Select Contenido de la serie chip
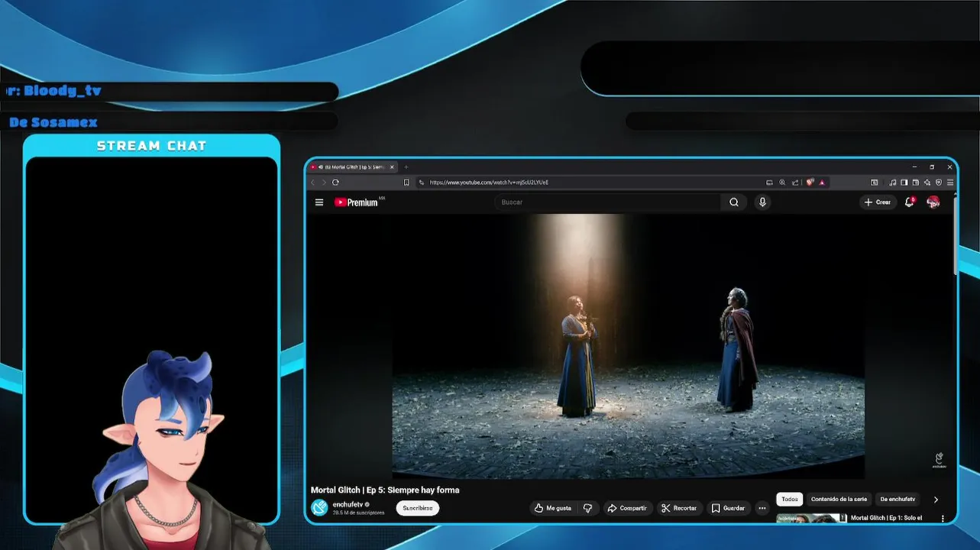This screenshot has width=980, height=550. point(839,499)
